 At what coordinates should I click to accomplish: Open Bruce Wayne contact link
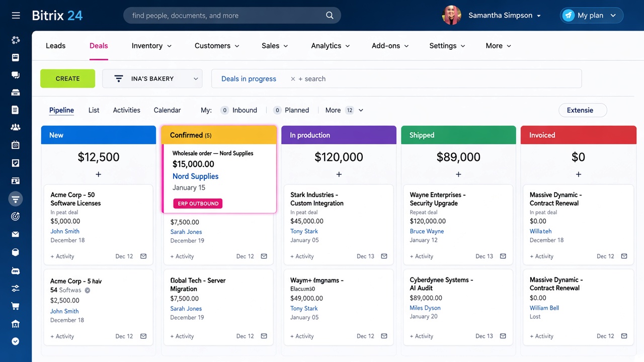(x=427, y=231)
